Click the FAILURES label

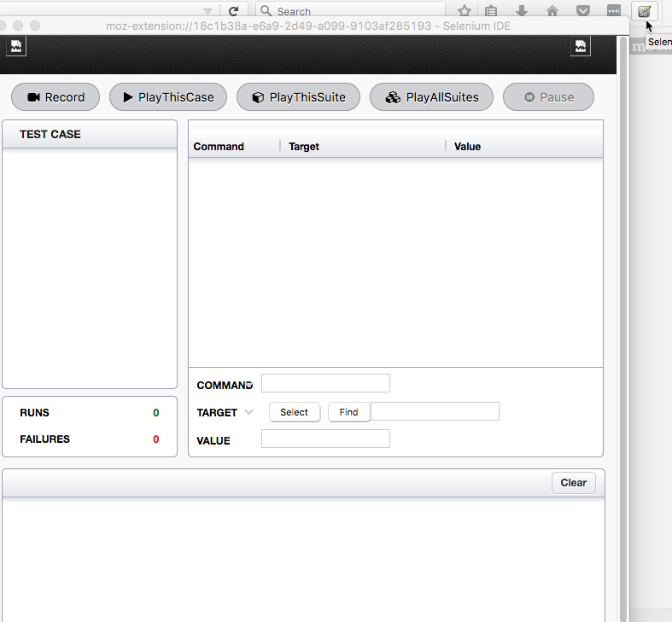point(44,439)
